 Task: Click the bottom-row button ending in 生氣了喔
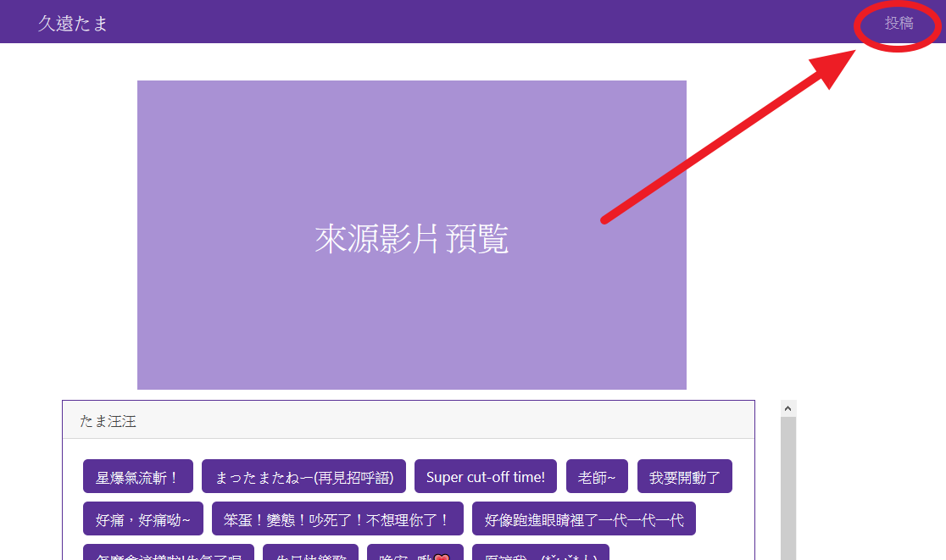click(x=168, y=554)
